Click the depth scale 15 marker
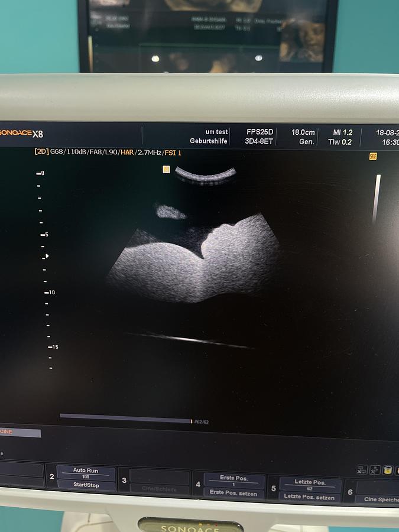The width and height of the screenshot is (399, 532). [53, 347]
